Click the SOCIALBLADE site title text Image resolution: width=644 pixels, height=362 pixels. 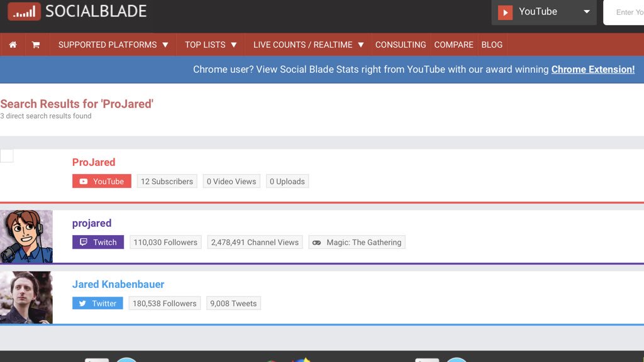[x=96, y=11]
